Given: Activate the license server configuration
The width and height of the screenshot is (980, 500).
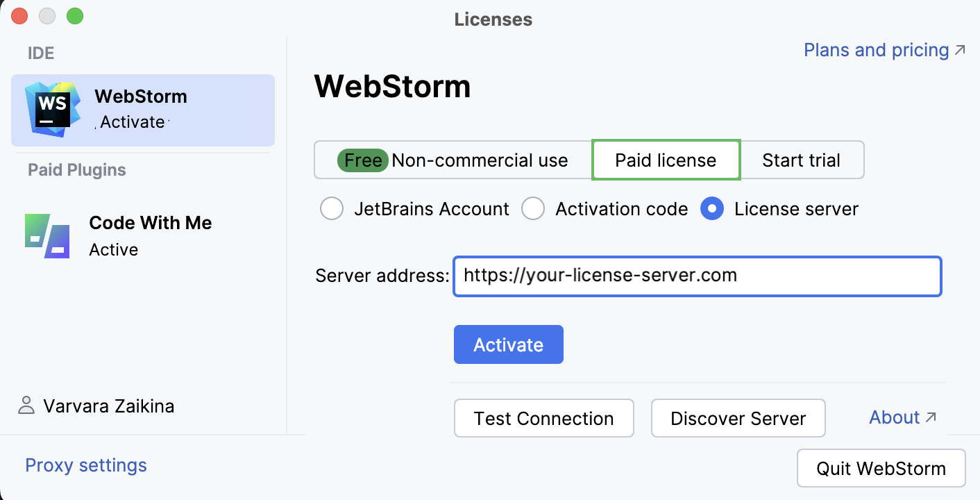Looking at the screenshot, I should tap(508, 344).
